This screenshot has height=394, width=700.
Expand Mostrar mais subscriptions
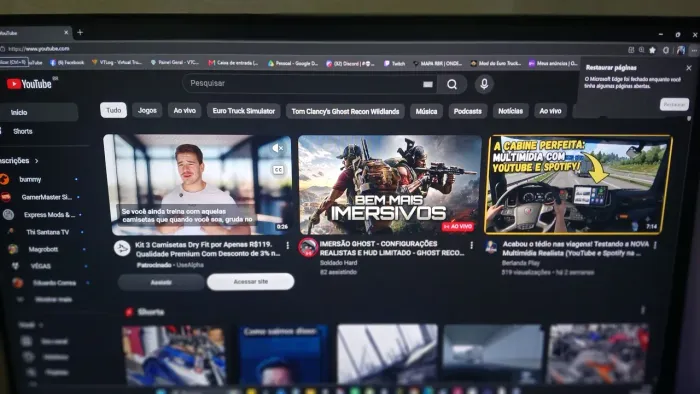click(x=52, y=299)
